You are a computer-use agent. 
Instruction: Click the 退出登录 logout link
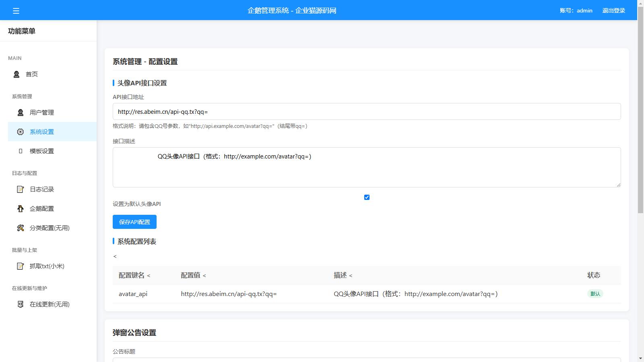613,10
